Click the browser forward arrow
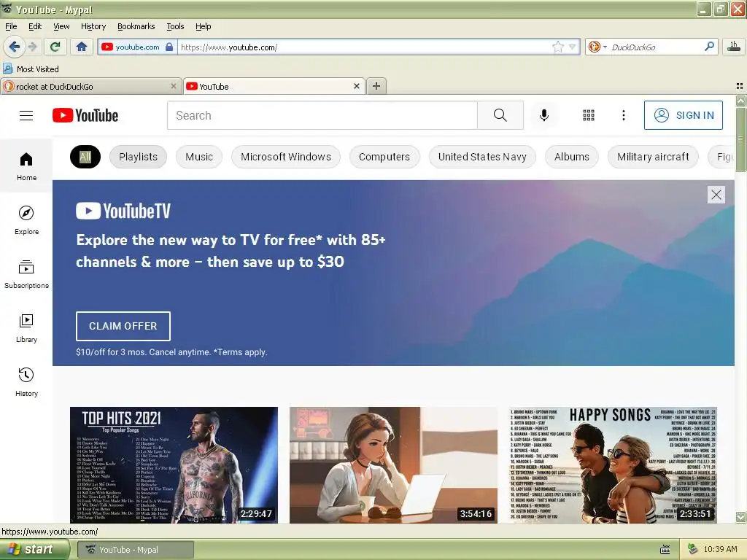The image size is (747, 560). [x=33, y=47]
